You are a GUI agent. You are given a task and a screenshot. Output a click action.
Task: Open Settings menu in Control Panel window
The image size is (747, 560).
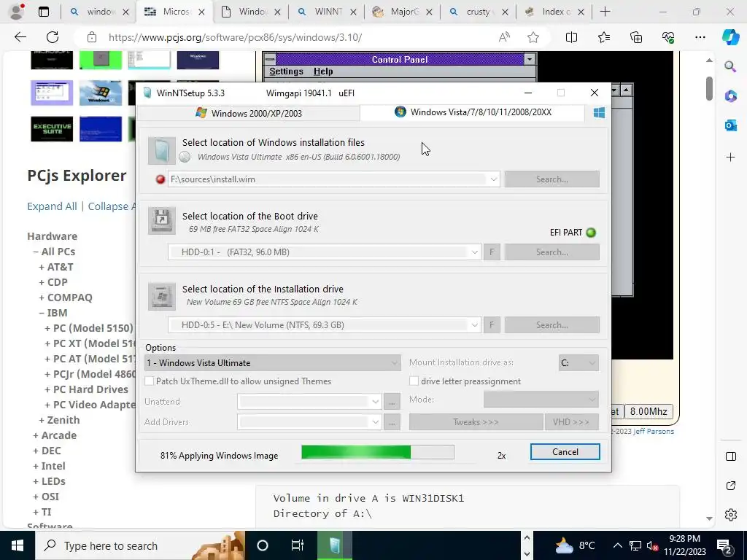click(286, 71)
